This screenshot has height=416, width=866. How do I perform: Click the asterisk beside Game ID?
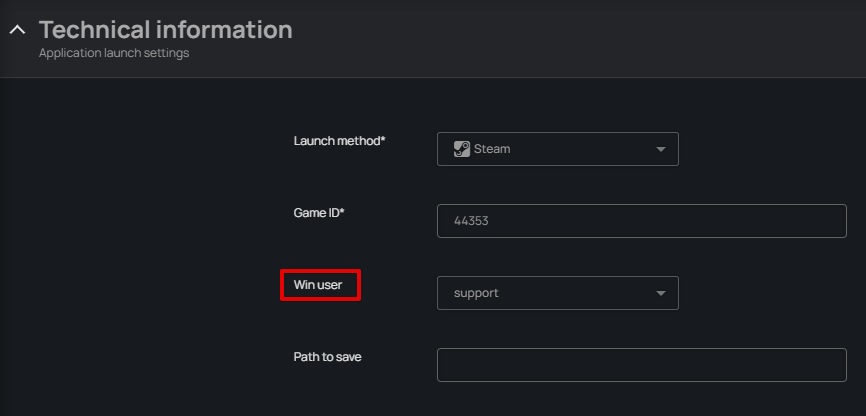[x=342, y=212]
